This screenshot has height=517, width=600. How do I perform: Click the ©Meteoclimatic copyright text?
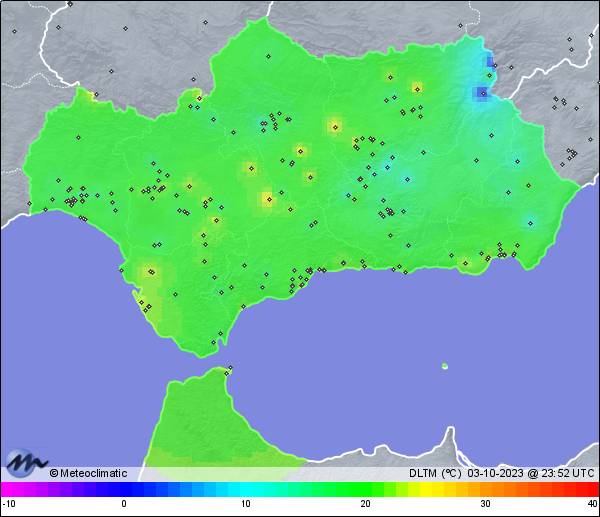pyautogui.click(x=88, y=473)
